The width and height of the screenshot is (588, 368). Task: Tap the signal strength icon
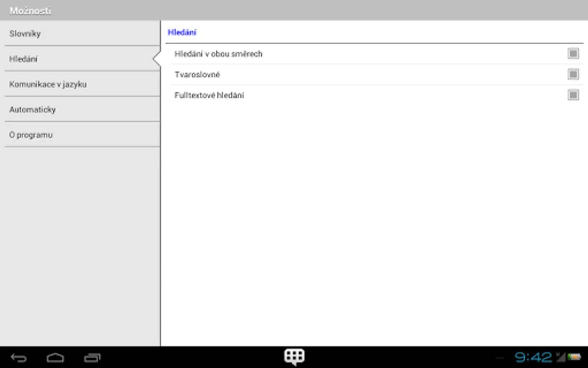[561, 357]
